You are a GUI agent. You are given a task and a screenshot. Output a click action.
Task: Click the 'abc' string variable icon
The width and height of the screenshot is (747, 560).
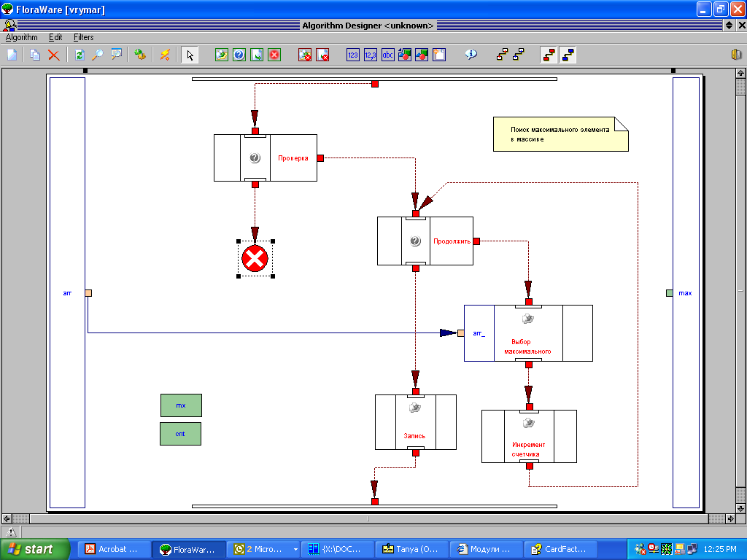coord(388,55)
